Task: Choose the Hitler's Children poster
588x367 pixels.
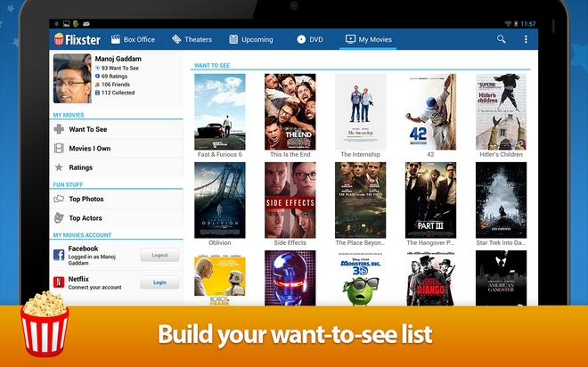Action: tap(500, 111)
